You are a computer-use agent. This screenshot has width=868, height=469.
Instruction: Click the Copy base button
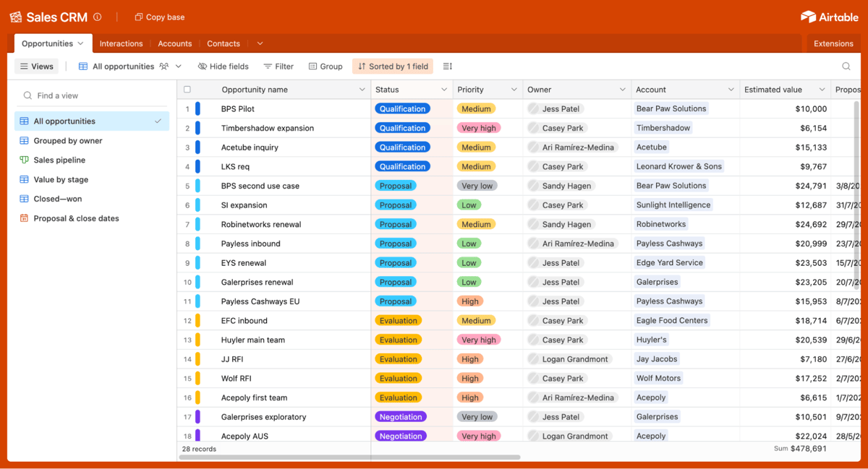(159, 17)
